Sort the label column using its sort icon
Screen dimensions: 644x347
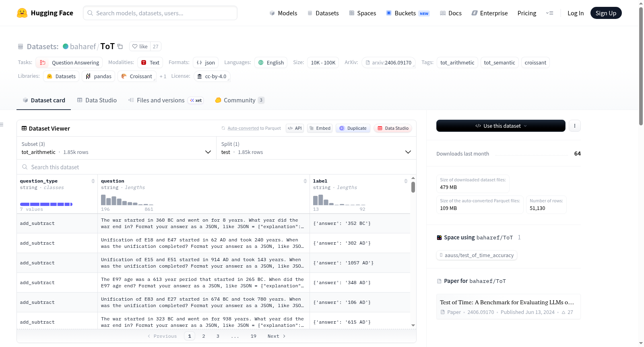point(406,181)
